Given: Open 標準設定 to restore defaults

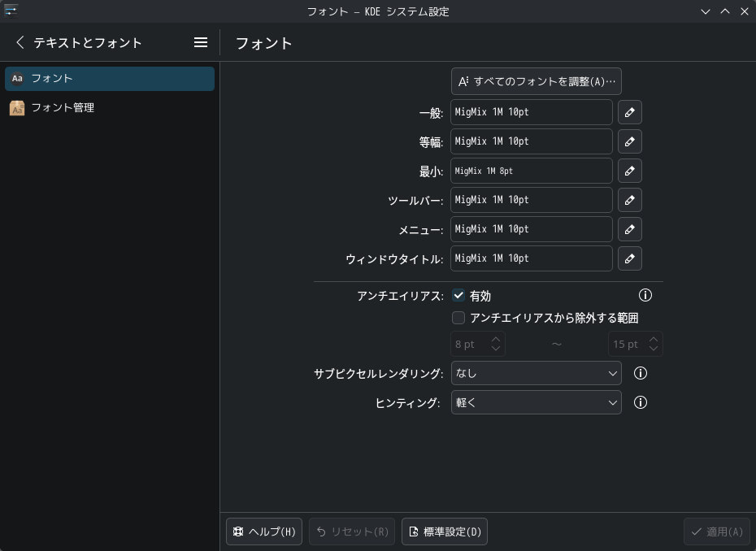Looking at the screenshot, I should 445,531.
